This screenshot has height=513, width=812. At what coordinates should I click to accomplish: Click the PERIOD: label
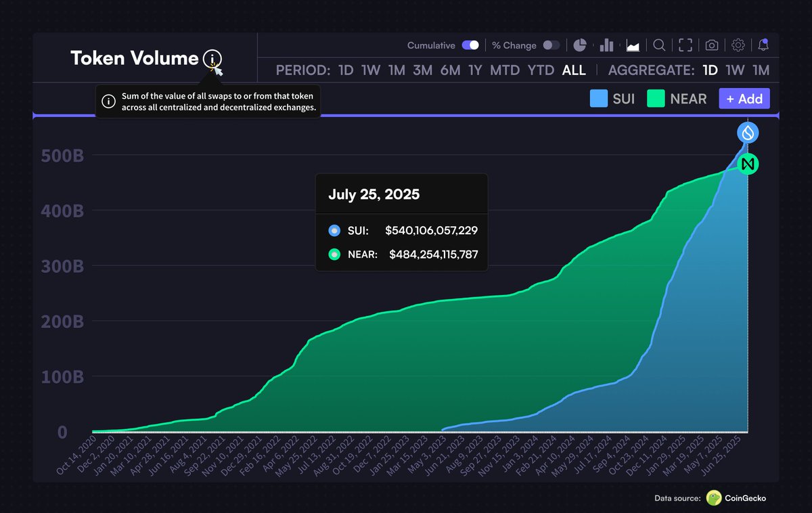[302, 70]
